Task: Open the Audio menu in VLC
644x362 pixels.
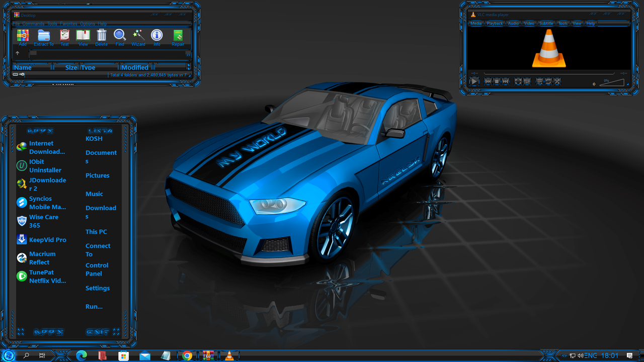Action: click(x=513, y=24)
